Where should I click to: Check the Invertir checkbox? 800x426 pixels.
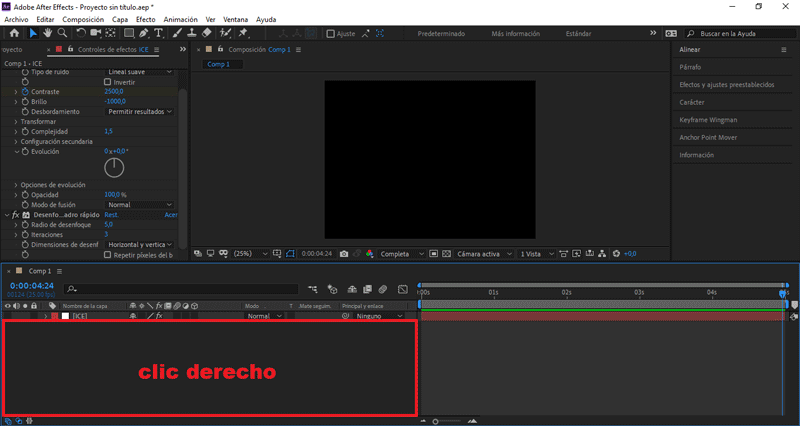pyautogui.click(x=107, y=82)
